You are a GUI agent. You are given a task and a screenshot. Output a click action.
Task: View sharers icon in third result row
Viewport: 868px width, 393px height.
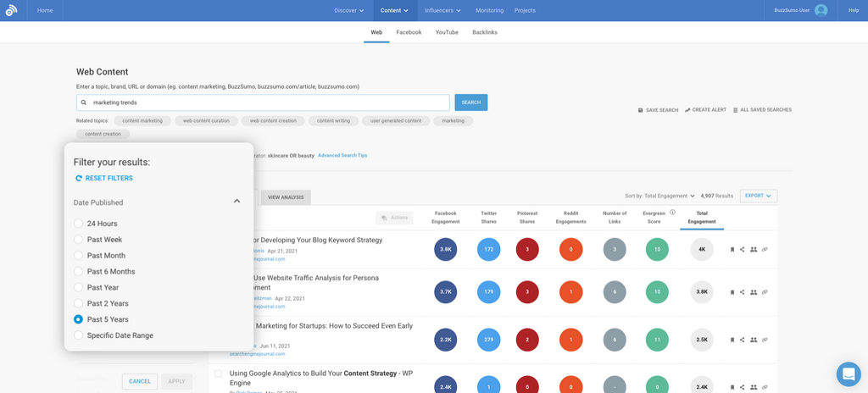coord(754,340)
